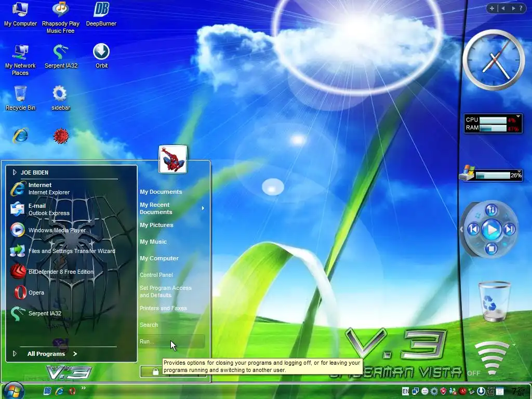
Task: Launch DeepBurner from quick launch
Action: [47, 391]
